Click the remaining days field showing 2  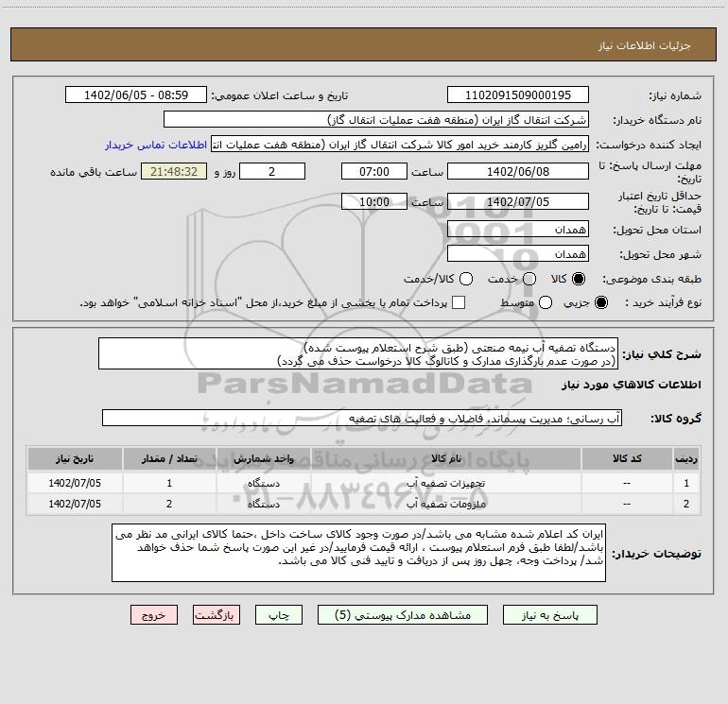point(272,171)
